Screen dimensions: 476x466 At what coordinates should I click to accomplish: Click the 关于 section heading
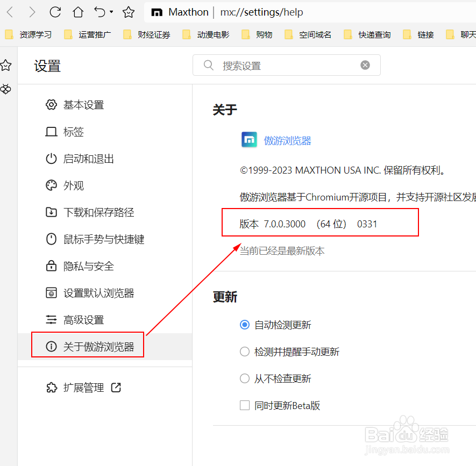(x=225, y=110)
